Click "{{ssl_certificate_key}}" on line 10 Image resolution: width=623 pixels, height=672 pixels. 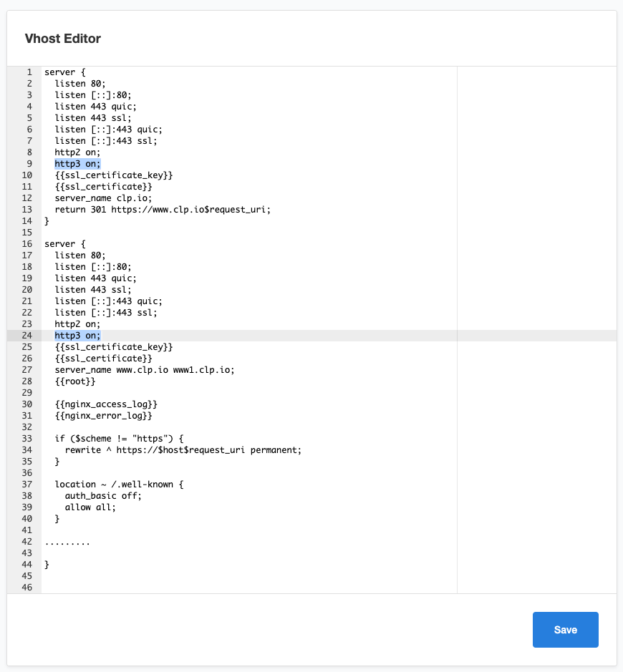113,175
